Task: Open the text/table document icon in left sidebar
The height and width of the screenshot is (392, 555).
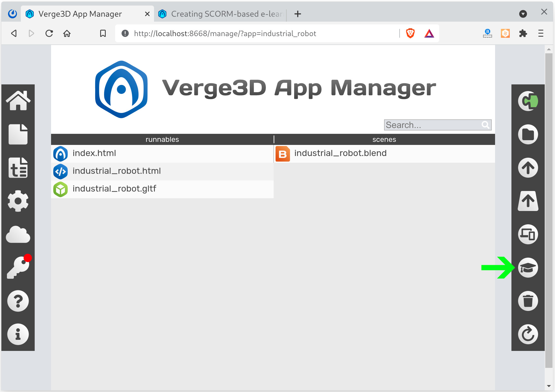Action: click(18, 168)
